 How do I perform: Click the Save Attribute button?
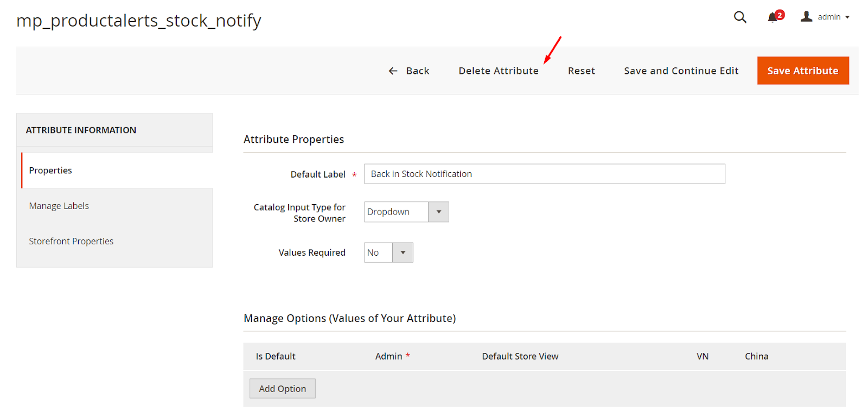pyautogui.click(x=802, y=71)
